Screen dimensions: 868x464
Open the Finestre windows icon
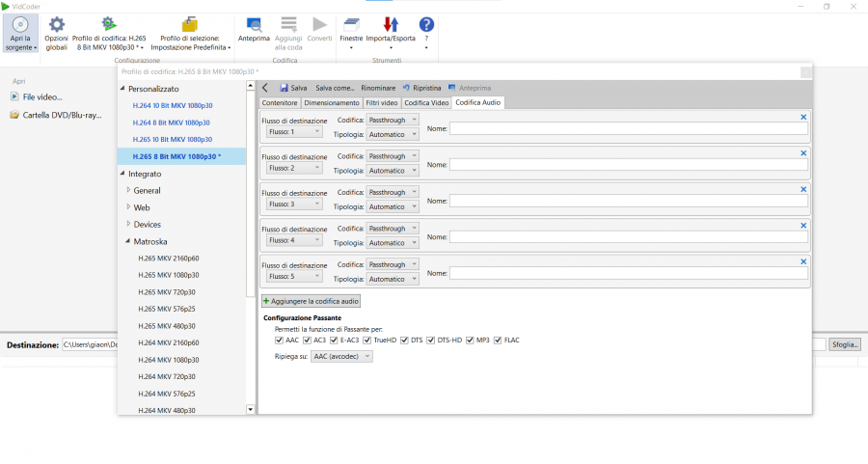pos(351,24)
